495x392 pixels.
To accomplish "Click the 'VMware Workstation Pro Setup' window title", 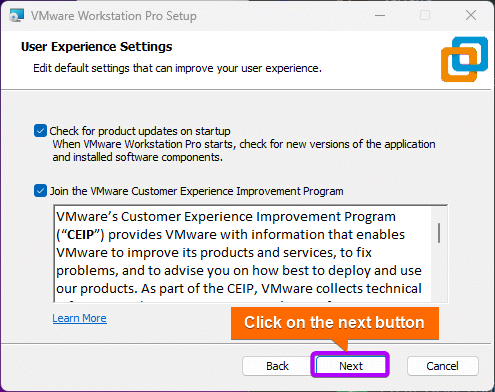I will pos(114,16).
